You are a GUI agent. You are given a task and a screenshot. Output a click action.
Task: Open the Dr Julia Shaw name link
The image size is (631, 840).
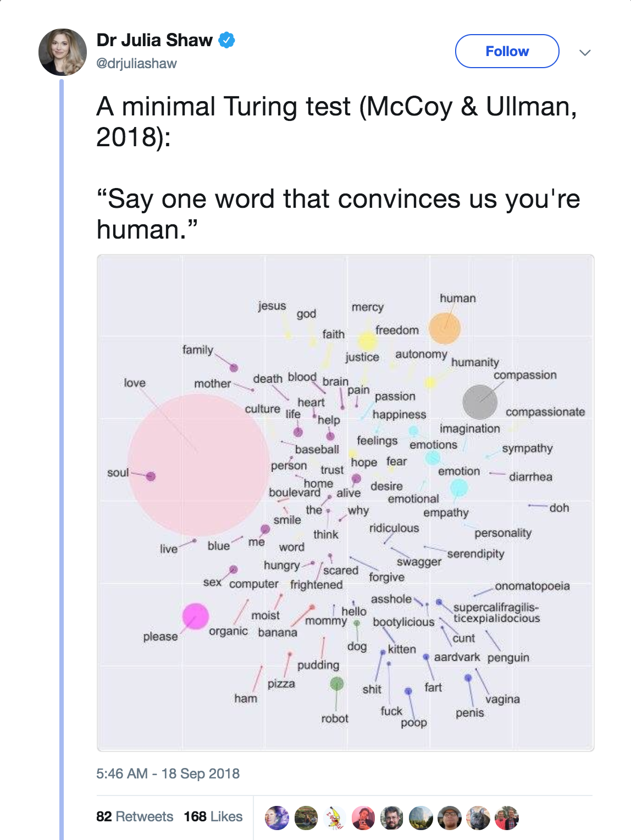(154, 40)
